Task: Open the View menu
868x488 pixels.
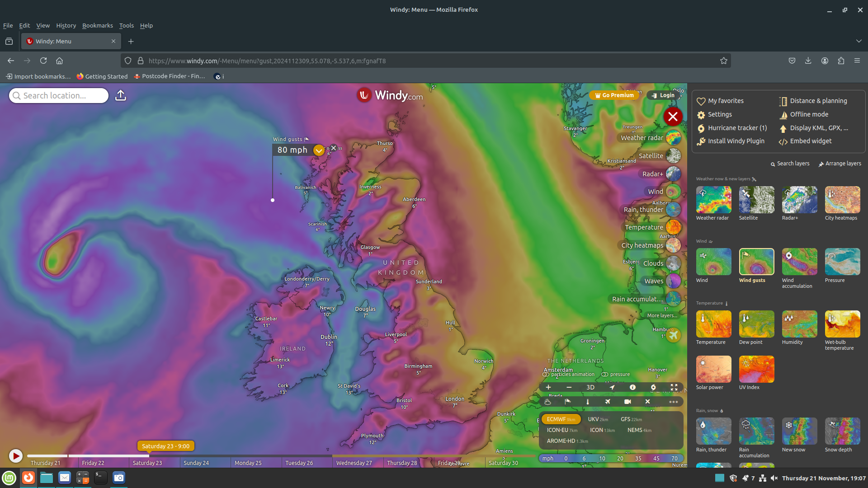Action: (43, 25)
